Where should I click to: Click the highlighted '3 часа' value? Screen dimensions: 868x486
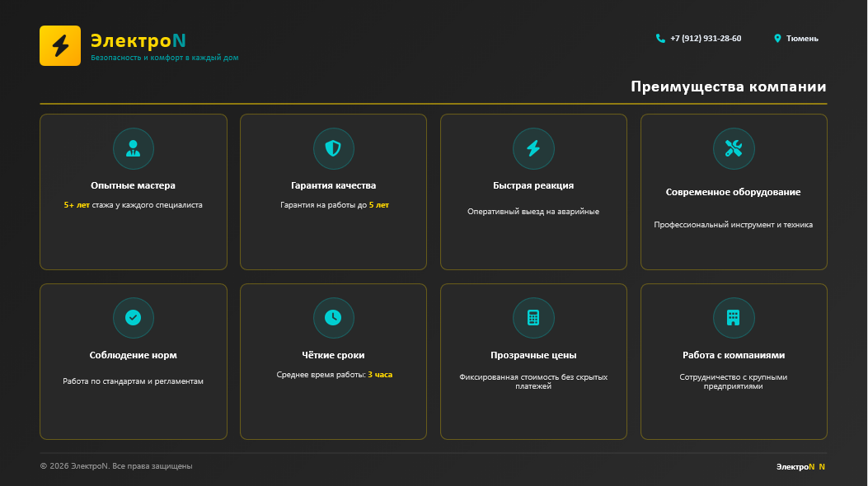click(x=380, y=374)
